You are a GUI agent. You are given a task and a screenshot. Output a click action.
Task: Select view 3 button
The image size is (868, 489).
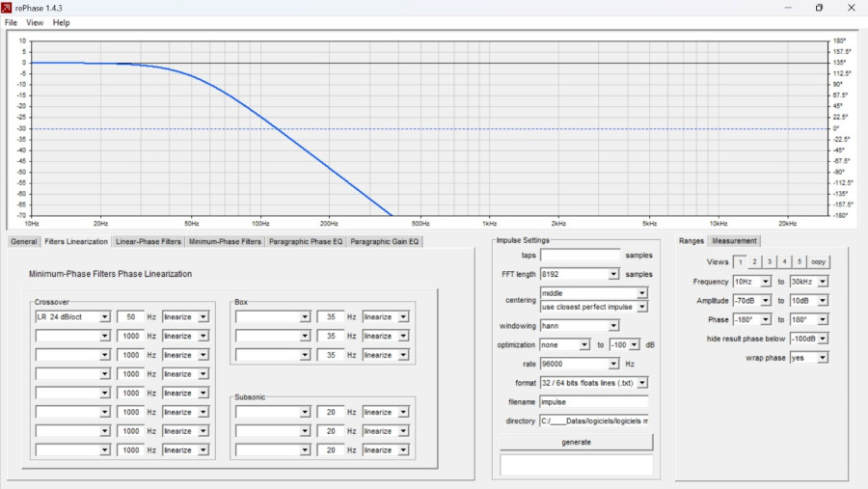(x=770, y=262)
